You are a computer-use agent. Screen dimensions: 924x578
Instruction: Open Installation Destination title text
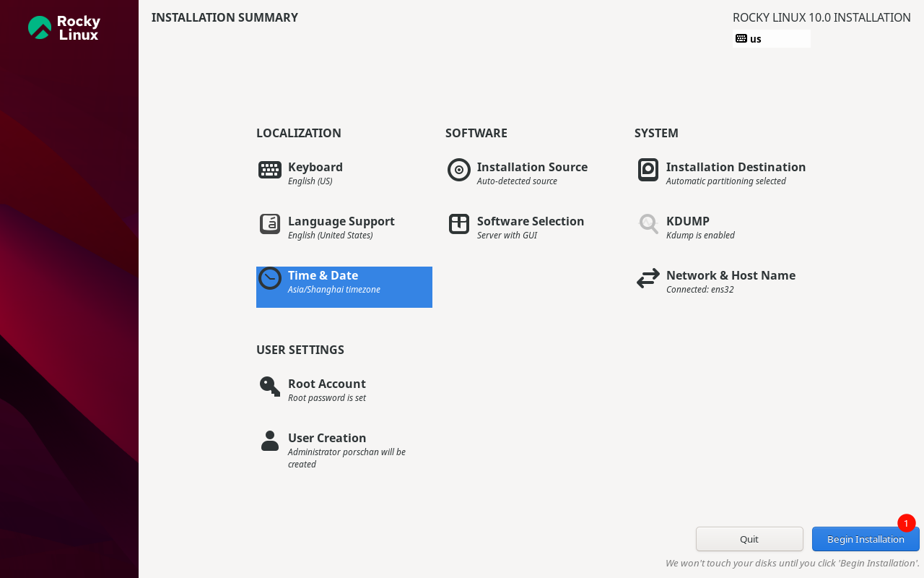click(736, 167)
